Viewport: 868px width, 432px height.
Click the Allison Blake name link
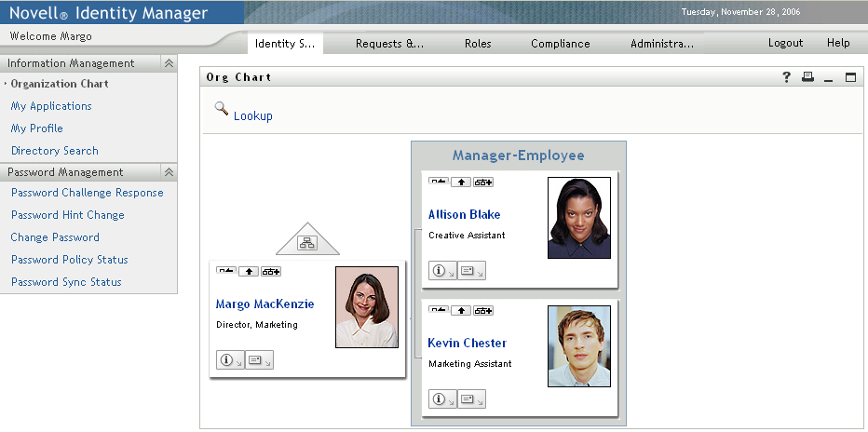pos(464,215)
